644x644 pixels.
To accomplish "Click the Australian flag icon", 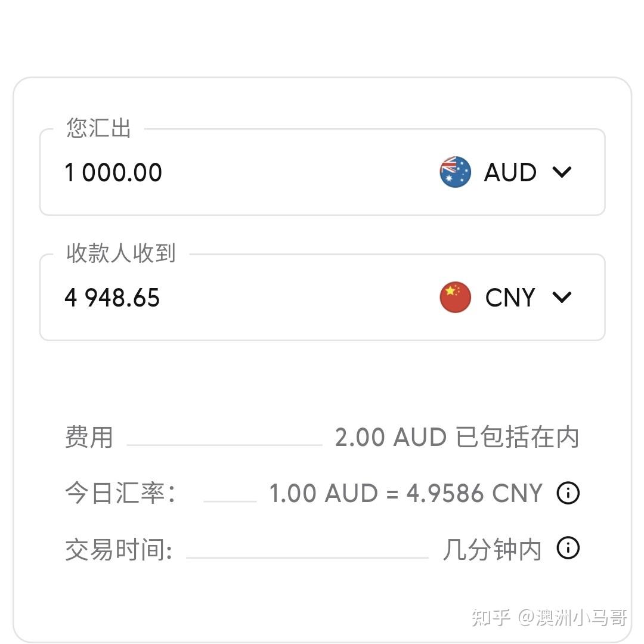I will point(455,172).
